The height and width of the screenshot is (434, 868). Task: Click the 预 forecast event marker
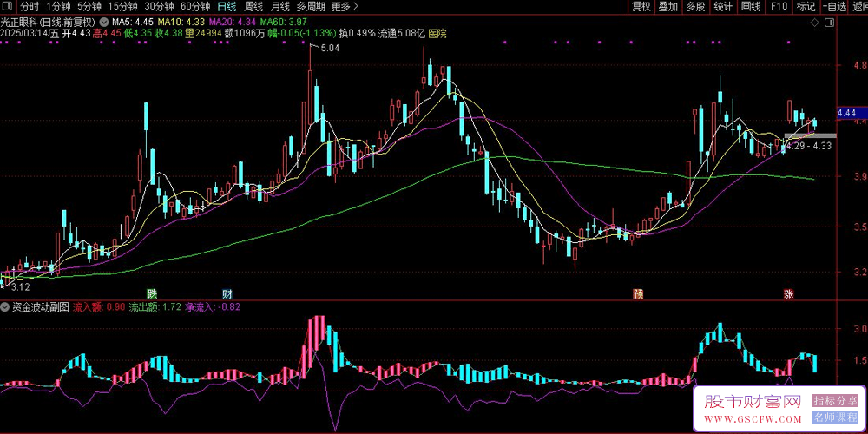638,293
